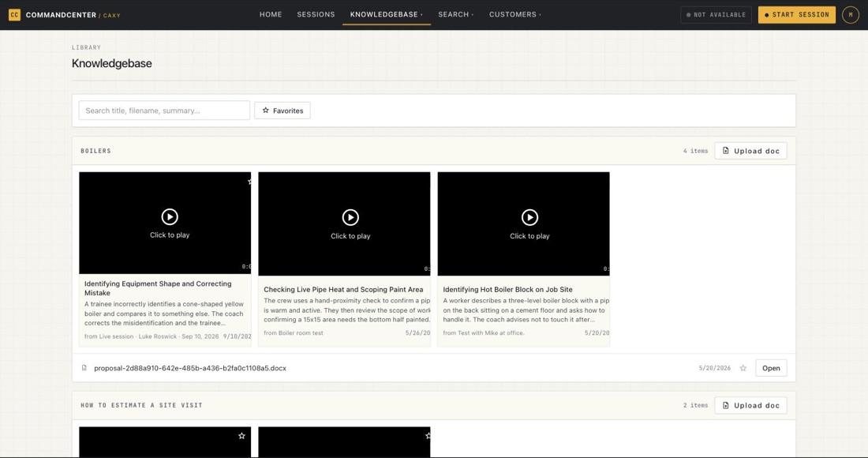This screenshot has width=868, height=458.
Task: Click the Boilers section heading
Action: click(95, 151)
